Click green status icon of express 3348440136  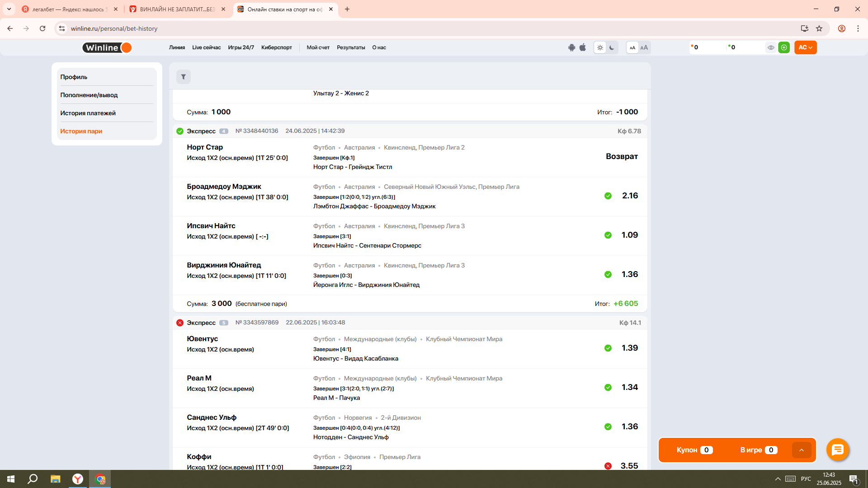[x=180, y=131]
